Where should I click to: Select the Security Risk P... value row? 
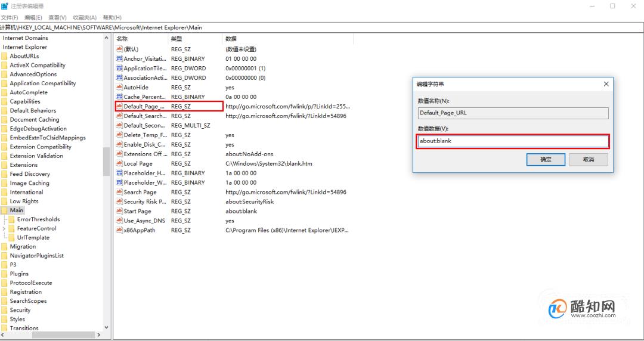click(x=232, y=201)
